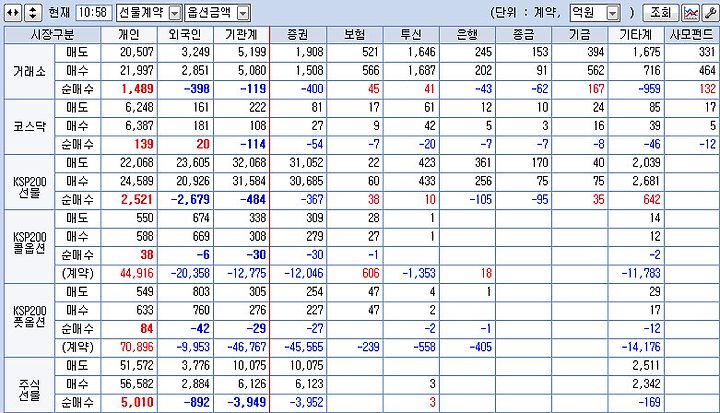Click 코스닥 기관계 순매수 value -114

(253, 144)
